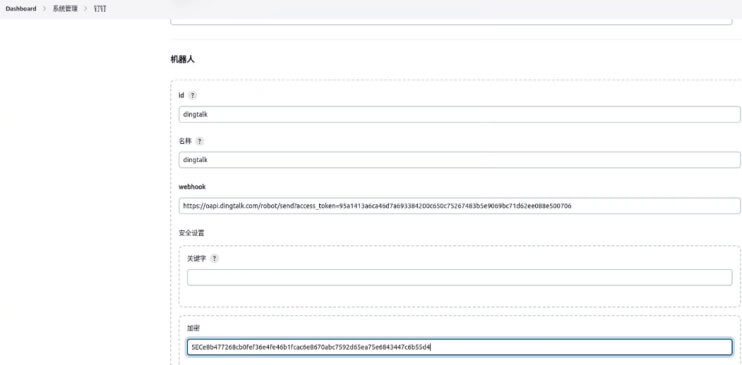This screenshot has width=742, height=365.
Task: Focus the empty 关键字 input
Action: click(x=459, y=277)
